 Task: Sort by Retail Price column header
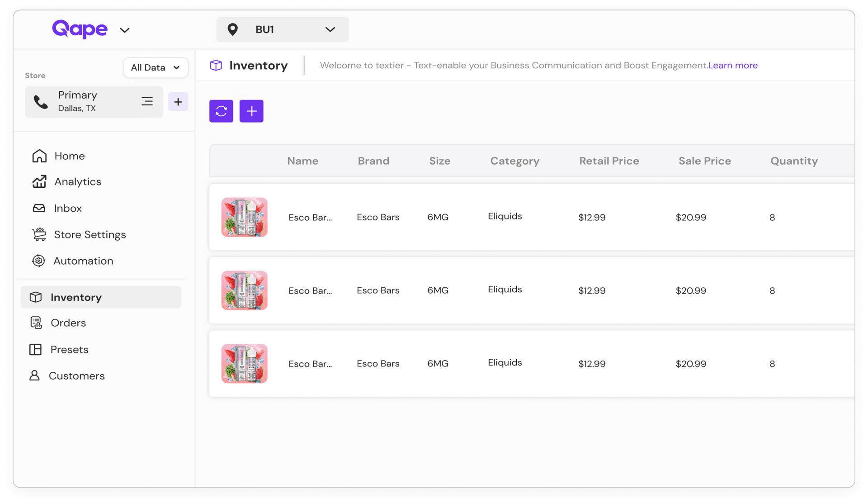(x=609, y=161)
